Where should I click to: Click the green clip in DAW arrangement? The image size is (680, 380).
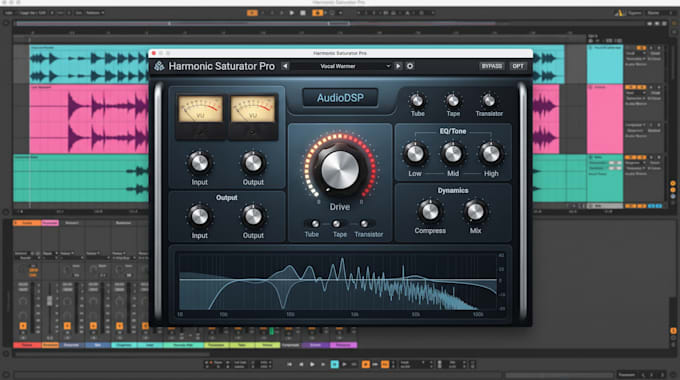[x=81, y=178]
